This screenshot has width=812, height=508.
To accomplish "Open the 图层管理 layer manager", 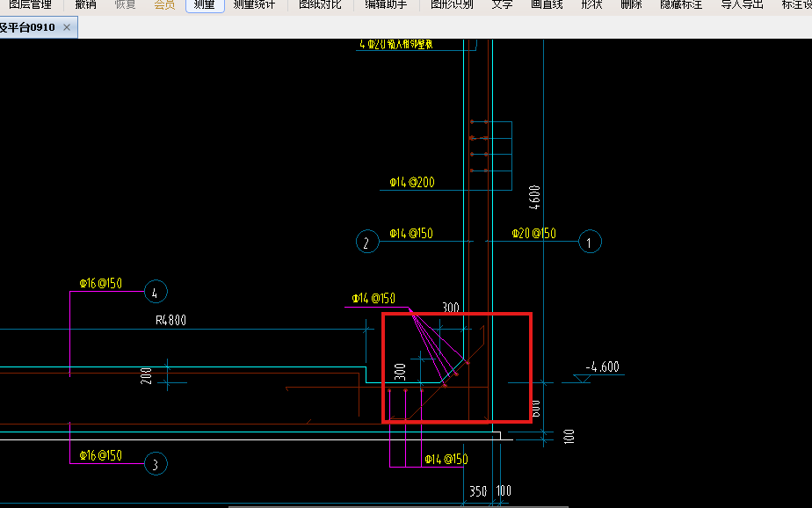I will (31, 5).
